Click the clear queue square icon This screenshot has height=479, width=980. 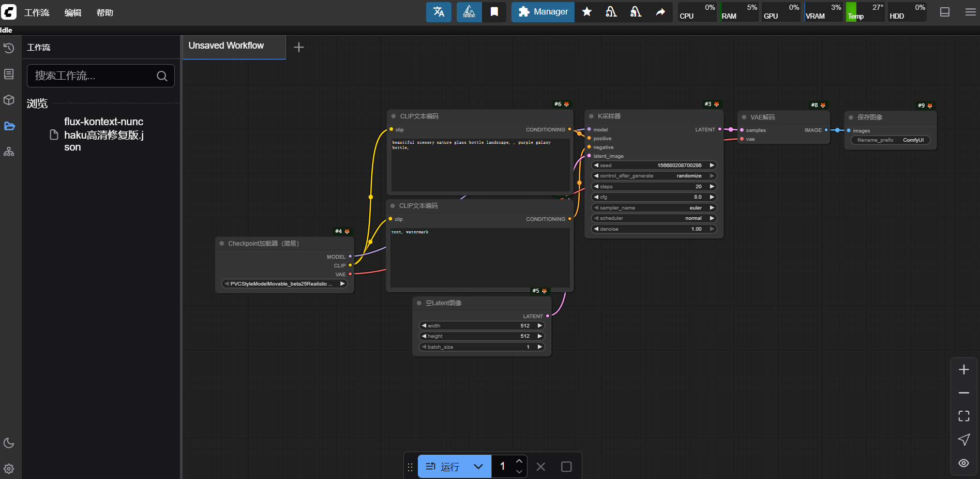[566, 467]
